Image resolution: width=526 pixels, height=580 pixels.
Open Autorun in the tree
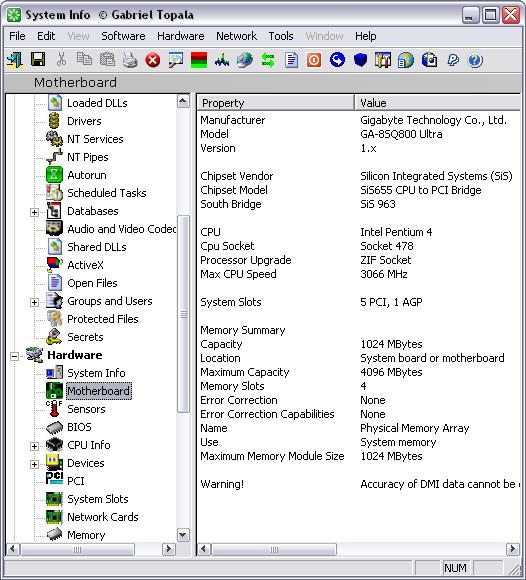click(x=87, y=175)
